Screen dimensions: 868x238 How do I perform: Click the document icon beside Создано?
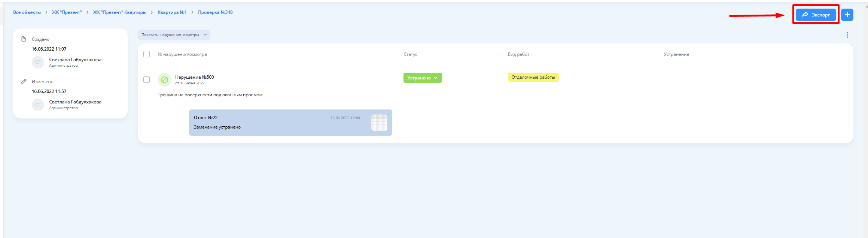[24, 39]
